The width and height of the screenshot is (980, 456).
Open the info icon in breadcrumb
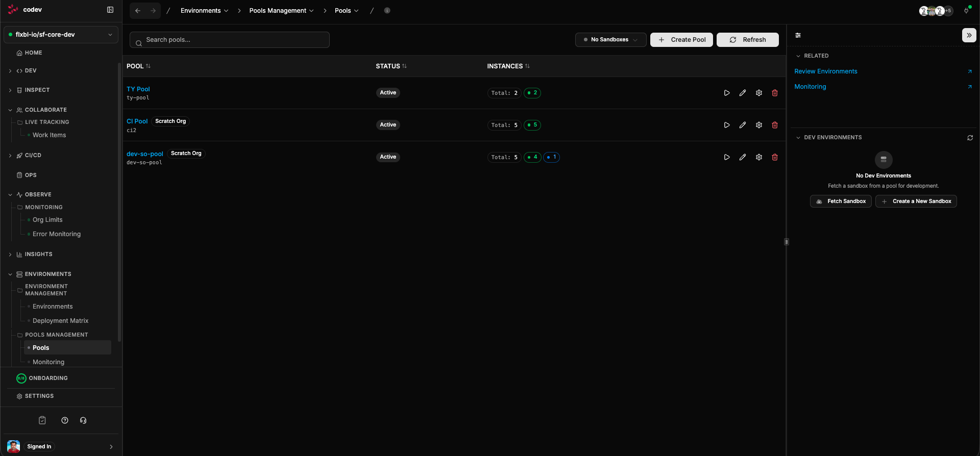[387, 11]
